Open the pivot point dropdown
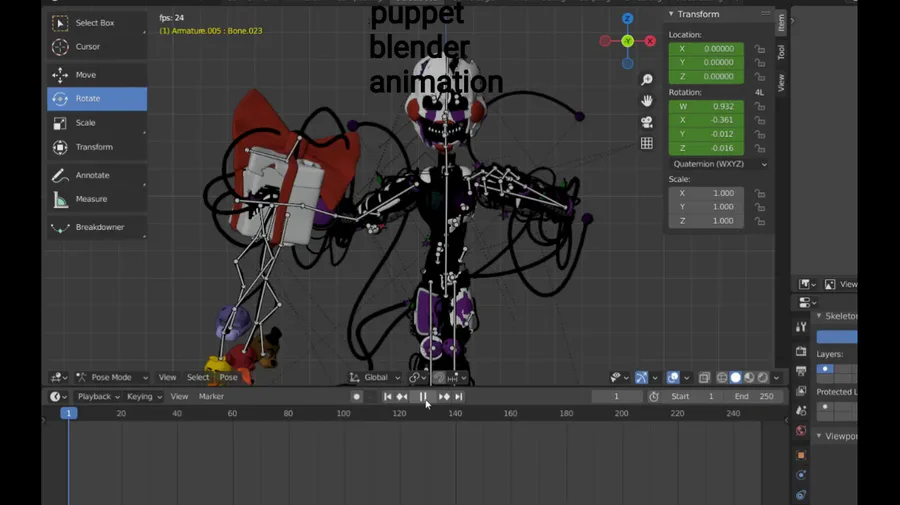The height and width of the screenshot is (505, 900). (x=417, y=377)
